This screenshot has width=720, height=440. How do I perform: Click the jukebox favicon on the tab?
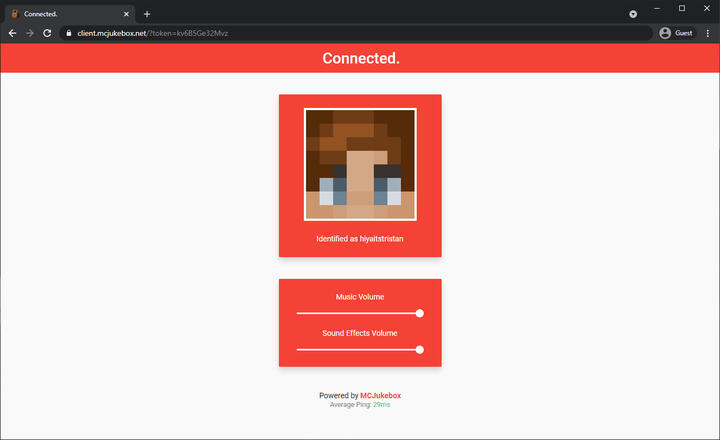pos(15,14)
